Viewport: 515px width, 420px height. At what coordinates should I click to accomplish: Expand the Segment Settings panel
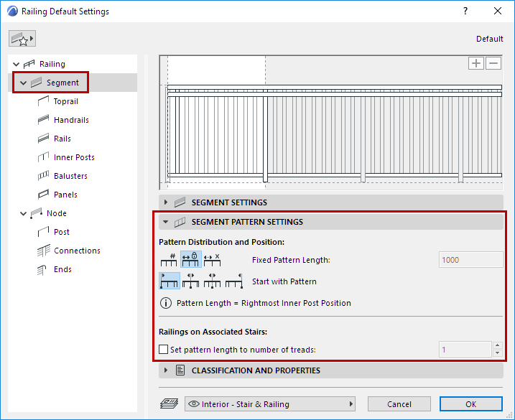click(x=166, y=202)
